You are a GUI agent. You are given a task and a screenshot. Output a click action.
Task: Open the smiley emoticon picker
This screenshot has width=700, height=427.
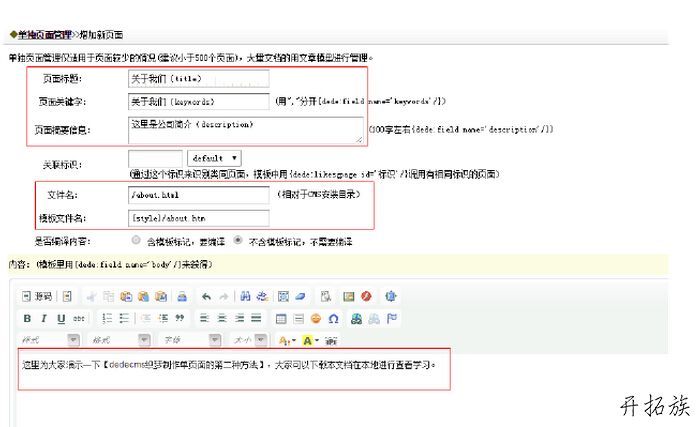(x=316, y=318)
